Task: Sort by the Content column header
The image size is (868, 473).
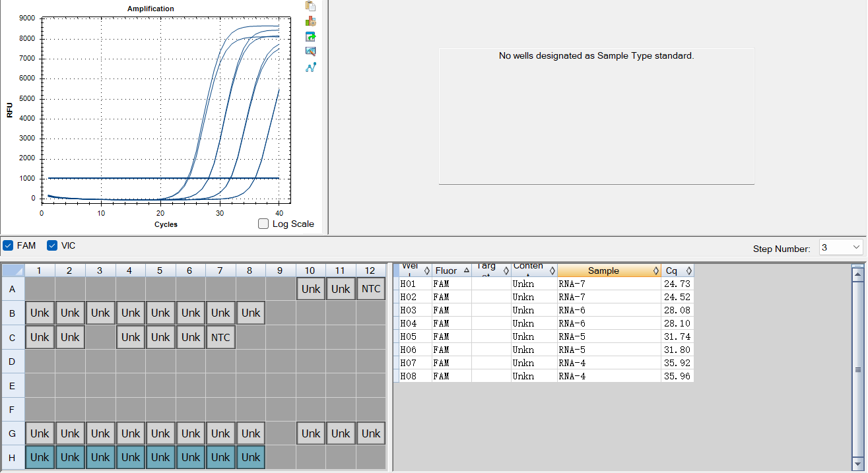Action: [x=534, y=270]
